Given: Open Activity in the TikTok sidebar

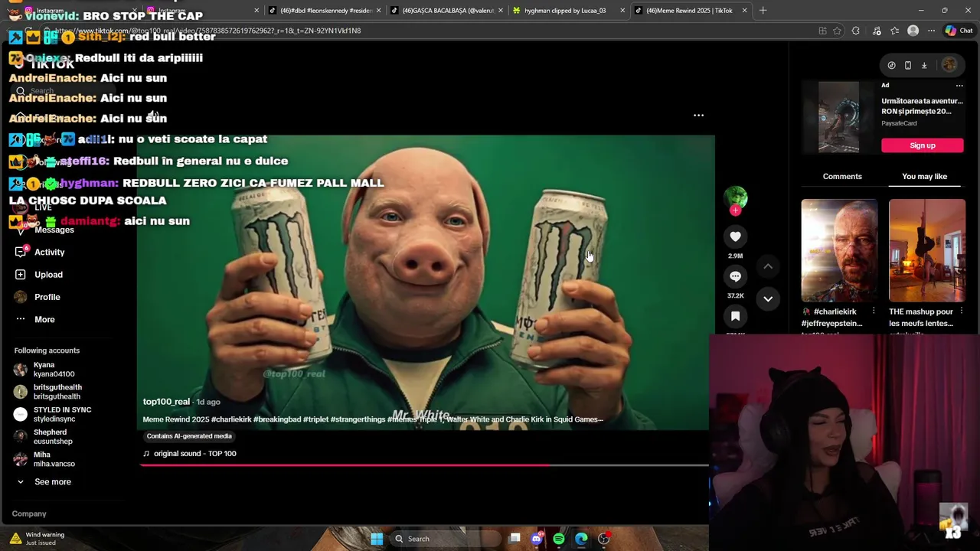Looking at the screenshot, I should (39, 252).
